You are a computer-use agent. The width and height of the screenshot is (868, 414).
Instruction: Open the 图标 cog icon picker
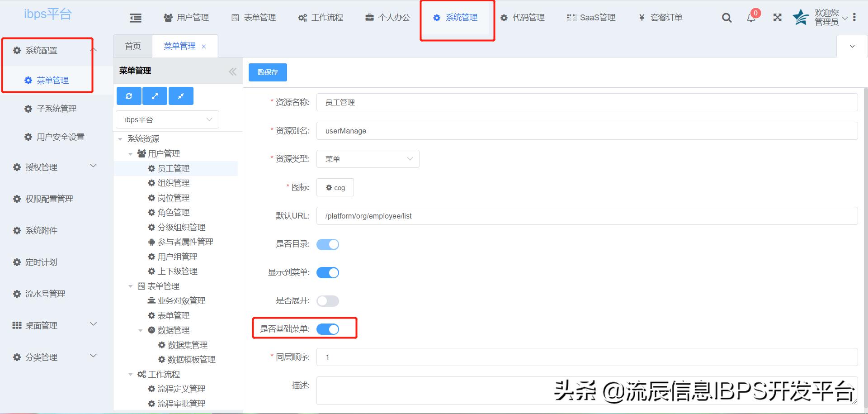[335, 187]
